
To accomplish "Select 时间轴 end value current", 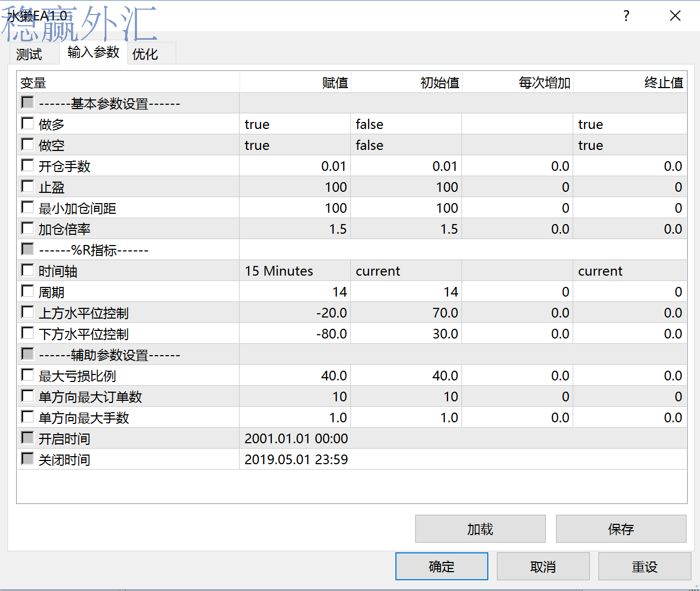I will [630, 271].
